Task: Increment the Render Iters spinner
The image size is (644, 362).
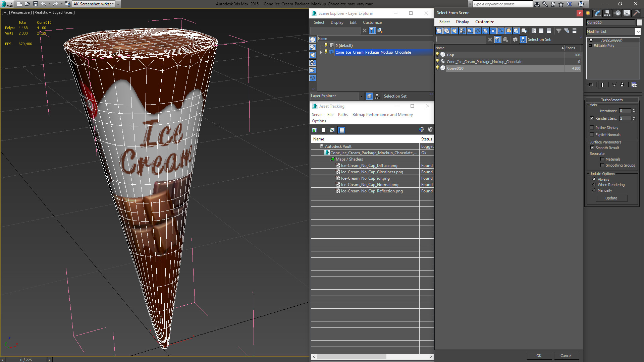Action: point(634,117)
